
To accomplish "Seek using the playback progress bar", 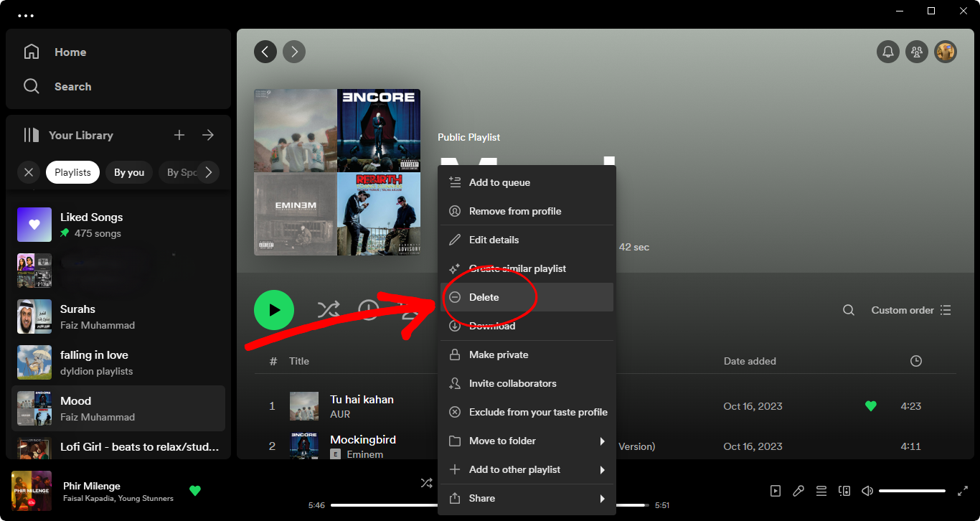I will click(x=490, y=505).
